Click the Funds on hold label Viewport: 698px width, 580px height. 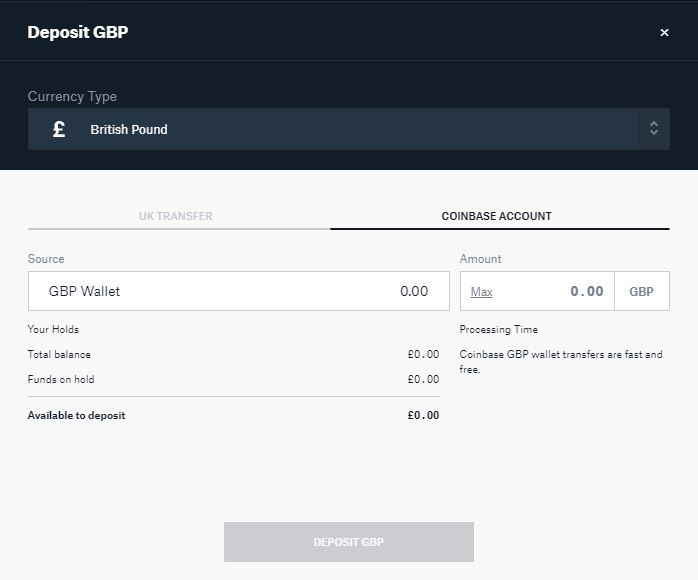pos(61,379)
